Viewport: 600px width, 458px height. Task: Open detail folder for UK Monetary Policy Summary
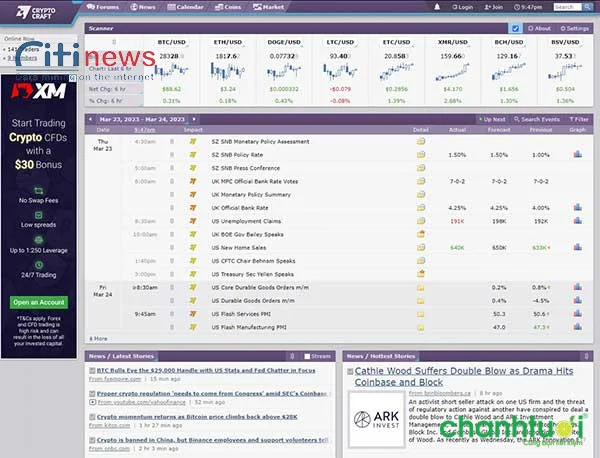(421, 194)
